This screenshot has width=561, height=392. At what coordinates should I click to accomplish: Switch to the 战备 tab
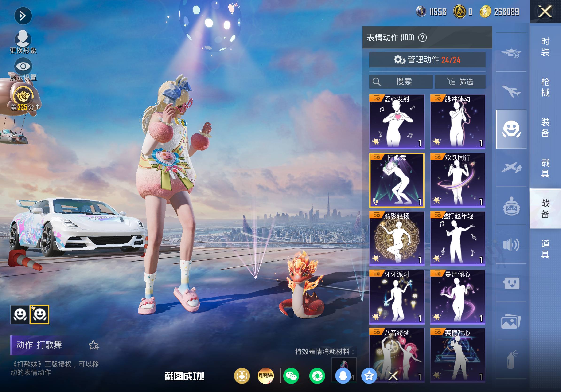545,208
